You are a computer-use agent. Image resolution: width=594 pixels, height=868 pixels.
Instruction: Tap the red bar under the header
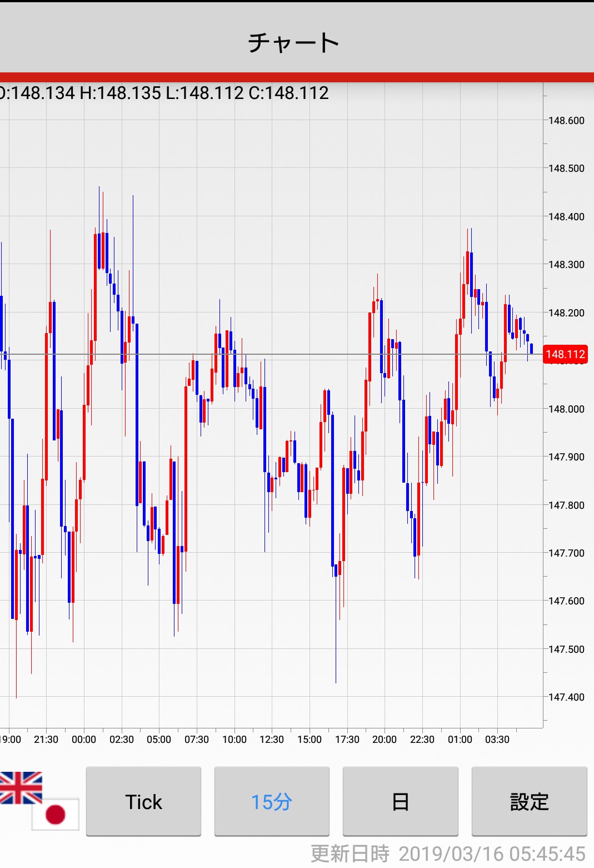(x=297, y=77)
